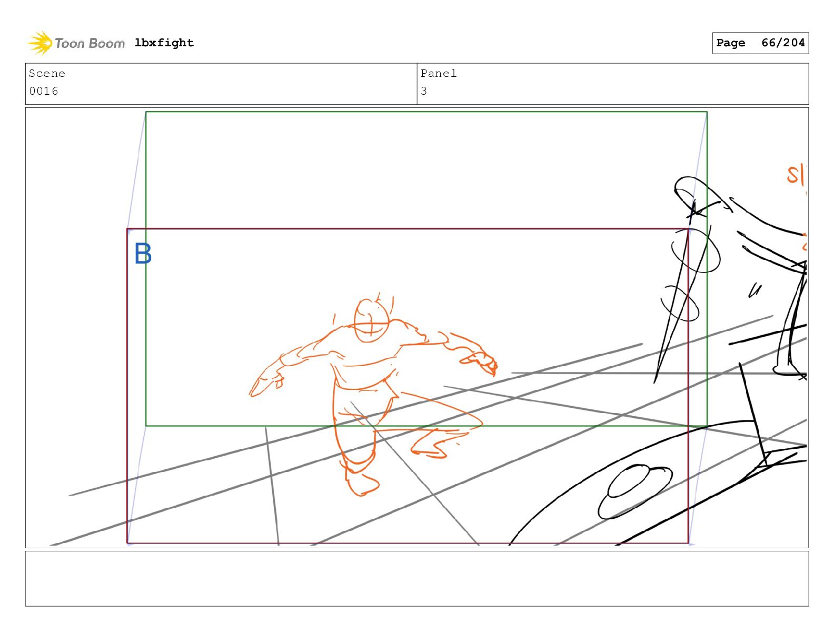Click the Page 66/204 indicator box
Image resolution: width=834 pixels, height=644 pixels.
(760, 43)
